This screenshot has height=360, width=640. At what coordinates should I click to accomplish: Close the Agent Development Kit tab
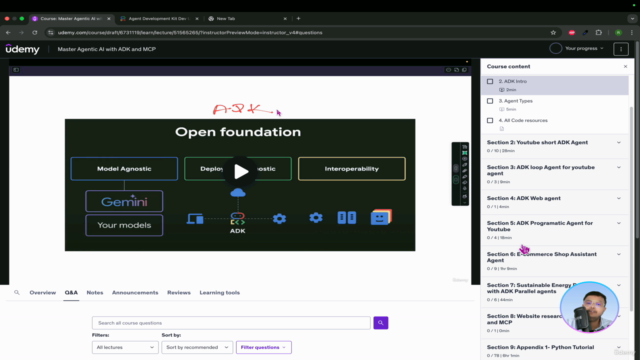tap(197, 19)
